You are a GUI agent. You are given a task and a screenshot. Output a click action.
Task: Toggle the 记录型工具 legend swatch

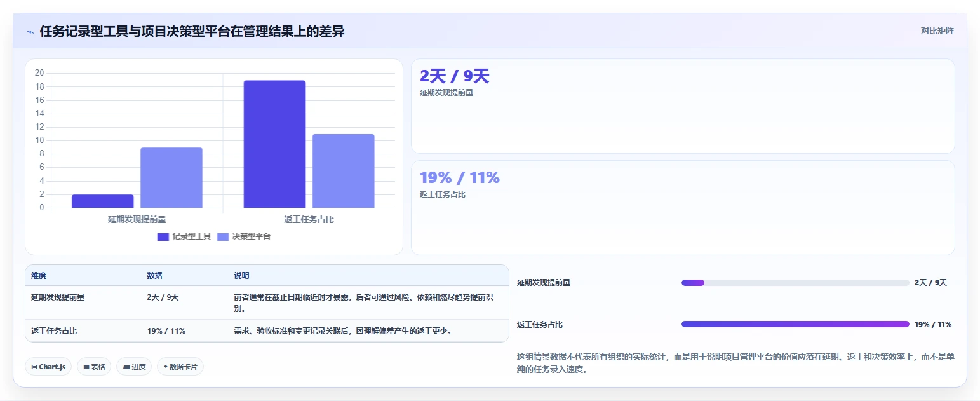(163, 236)
